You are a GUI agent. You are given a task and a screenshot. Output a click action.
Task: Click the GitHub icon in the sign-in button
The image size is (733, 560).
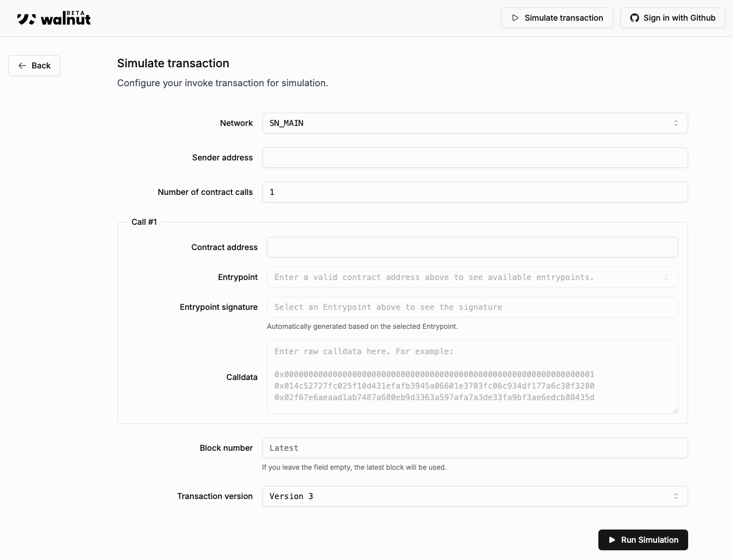point(634,18)
